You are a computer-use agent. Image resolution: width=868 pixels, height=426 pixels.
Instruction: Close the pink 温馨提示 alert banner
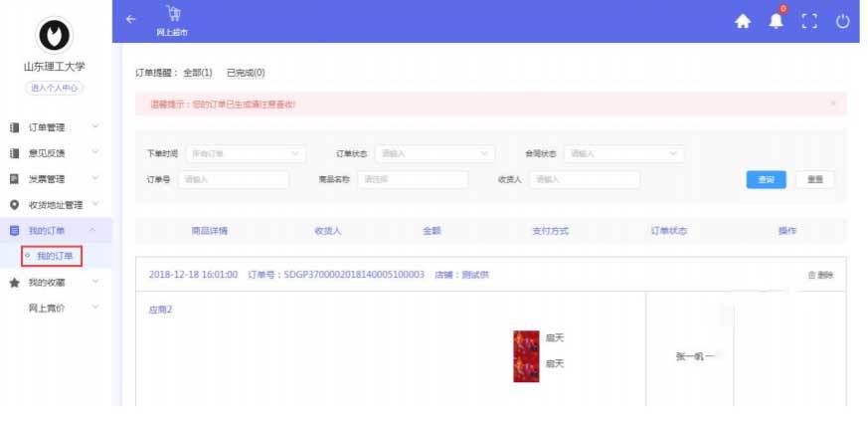point(832,104)
